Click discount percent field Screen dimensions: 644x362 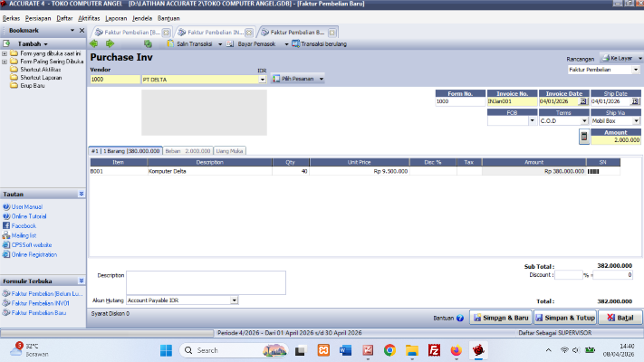point(569,275)
